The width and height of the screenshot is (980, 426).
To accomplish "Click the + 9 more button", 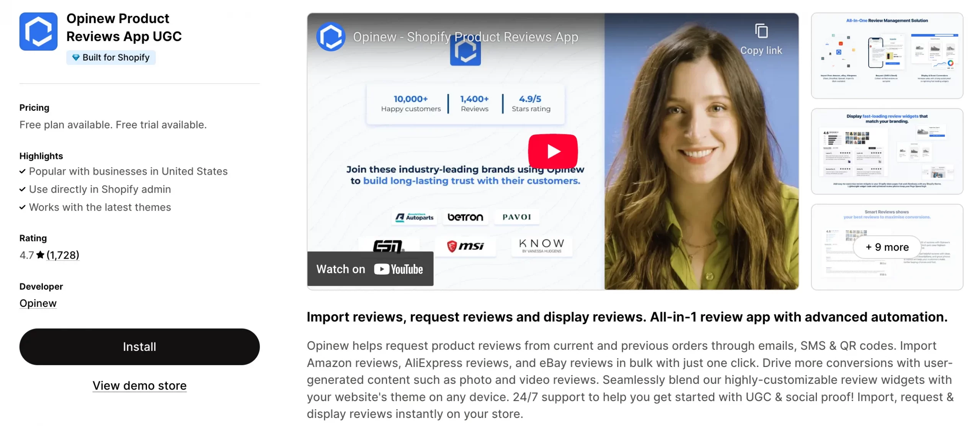I will click(x=887, y=247).
